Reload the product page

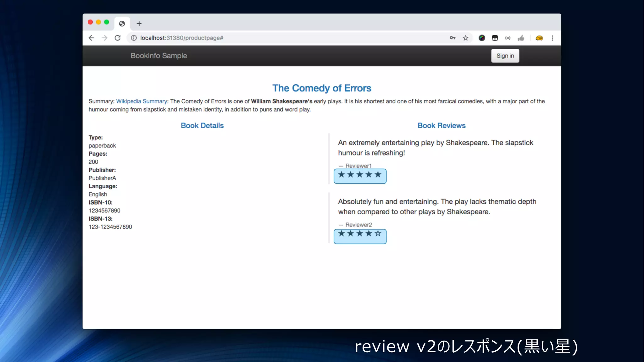[x=118, y=38]
